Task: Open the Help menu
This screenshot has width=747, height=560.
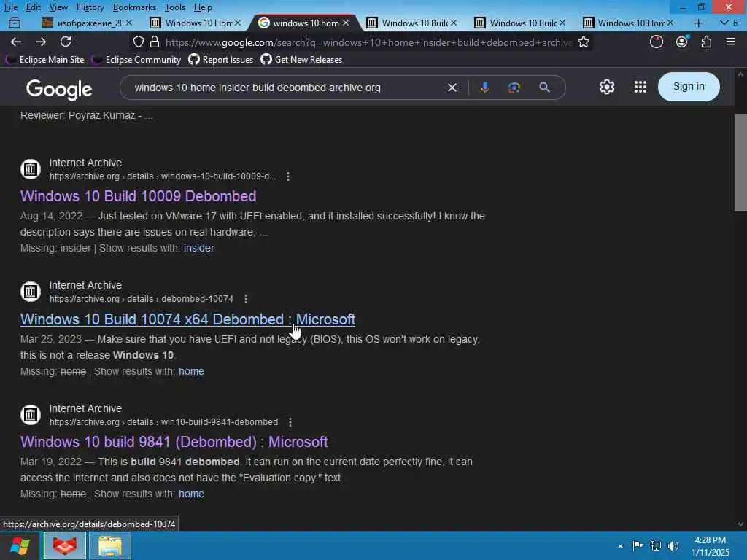Action: pyautogui.click(x=203, y=7)
